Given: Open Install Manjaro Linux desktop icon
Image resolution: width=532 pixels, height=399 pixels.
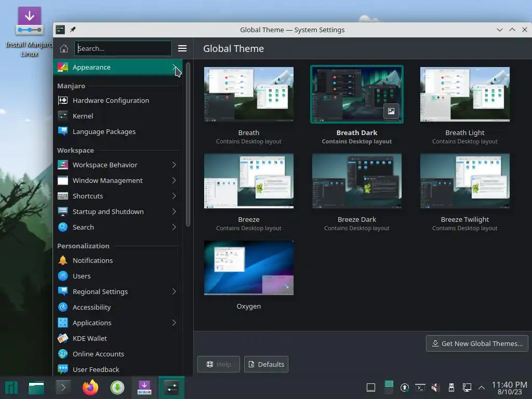Looking at the screenshot, I should point(29,31).
